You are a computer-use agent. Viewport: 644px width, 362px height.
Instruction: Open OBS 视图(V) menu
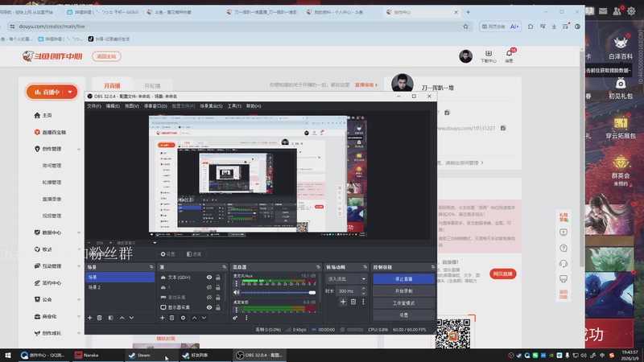coord(132,106)
